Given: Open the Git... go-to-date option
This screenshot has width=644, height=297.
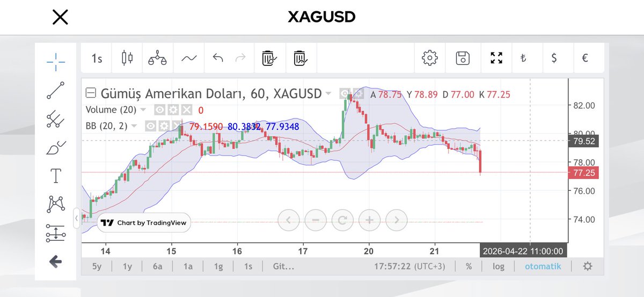Looking at the screenshot, I should click(x=283, y=266).
